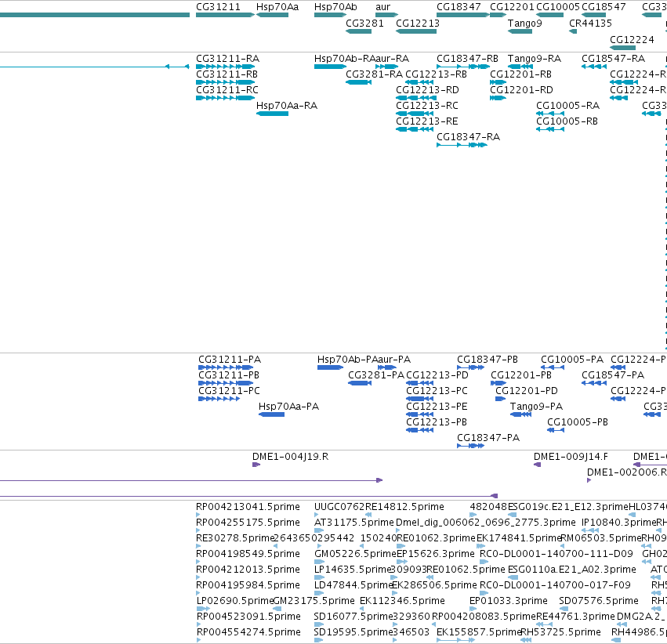667x644 pixels.
Task: Click the RP004554274.5prime label
Action: (x=248, y=632)
